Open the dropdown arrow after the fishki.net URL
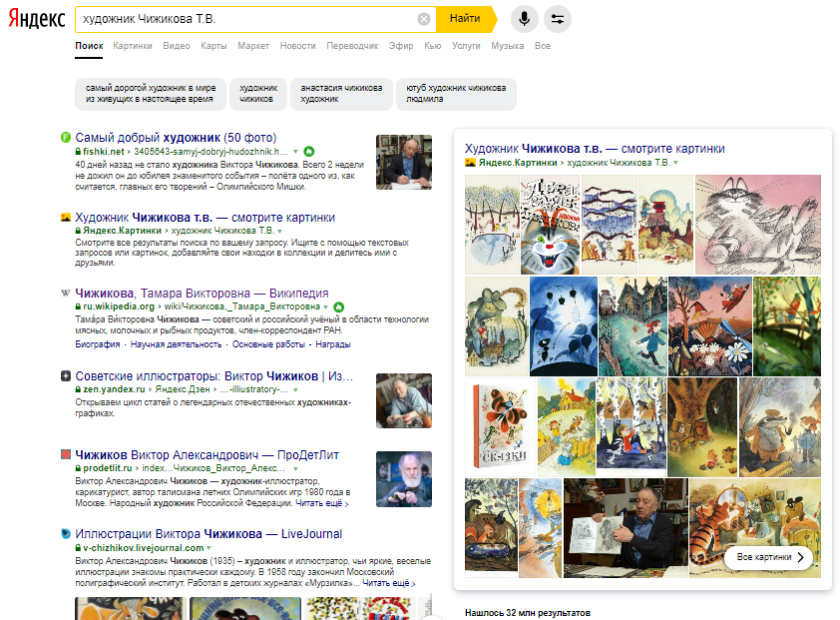Image resolution: width=840 pixels, height=620 pixels. coord(295,152)
